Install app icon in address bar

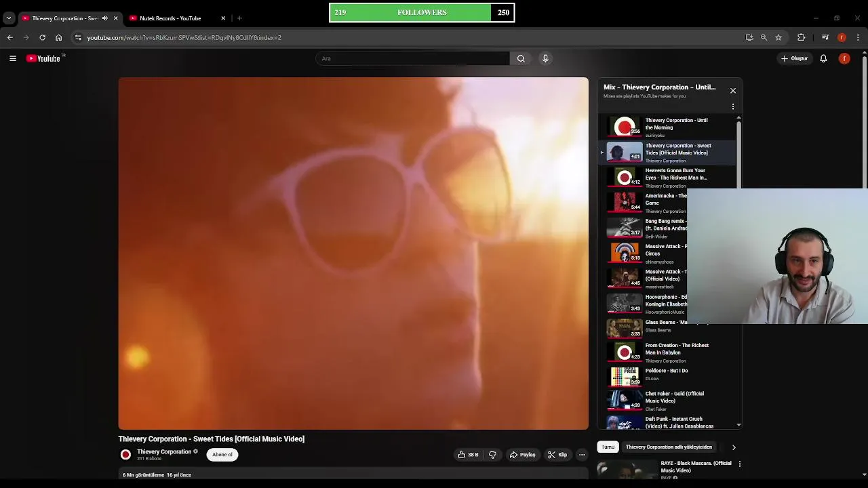click(x=749, y=37)
